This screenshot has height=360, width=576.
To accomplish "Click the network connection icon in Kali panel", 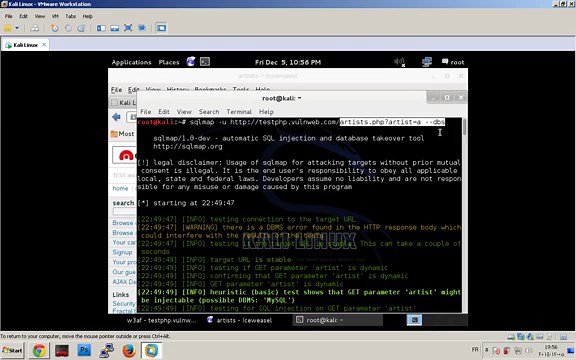I will click(x=427, y=62).
